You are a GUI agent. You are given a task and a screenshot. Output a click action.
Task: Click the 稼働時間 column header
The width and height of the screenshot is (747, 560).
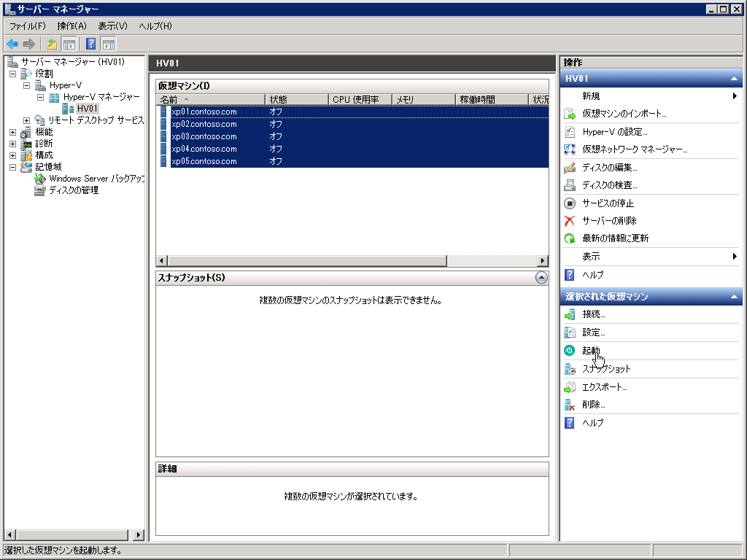(x=492, y=99)
